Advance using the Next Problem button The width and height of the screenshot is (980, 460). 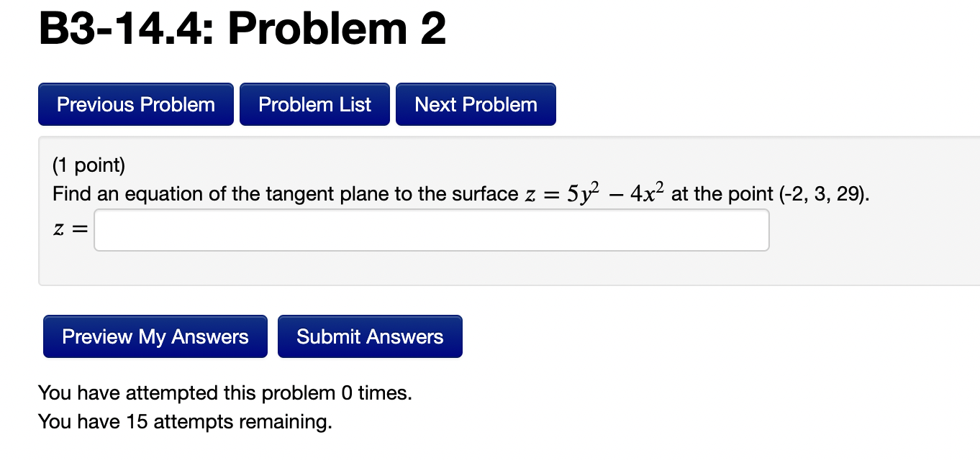(476, 104)
